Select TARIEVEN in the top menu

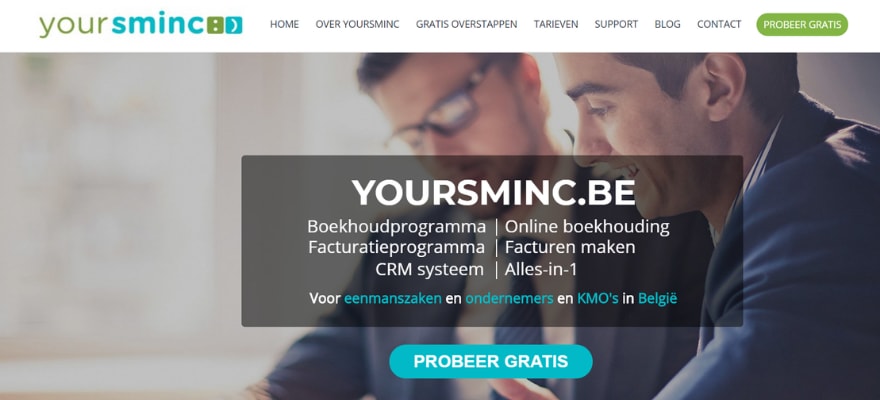tap(556, 25)
